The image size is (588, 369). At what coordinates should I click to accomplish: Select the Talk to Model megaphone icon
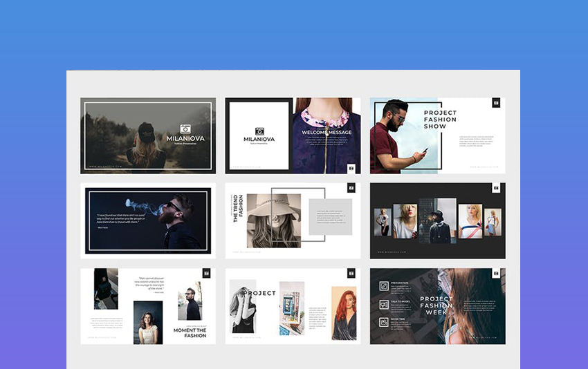coord(383,304)
